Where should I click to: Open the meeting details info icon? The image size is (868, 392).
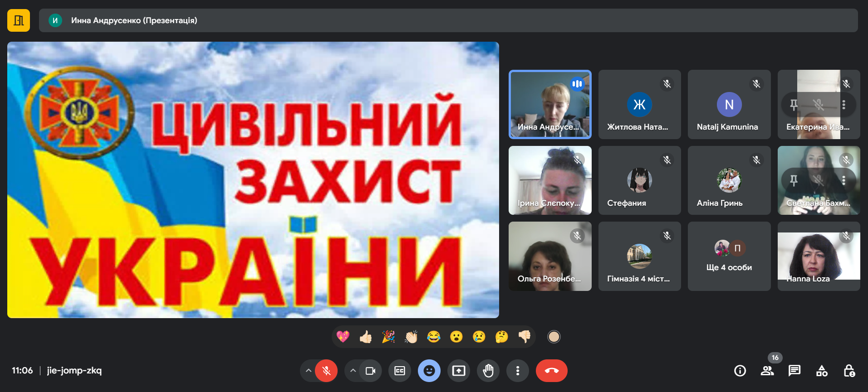[x=740, y=371]
